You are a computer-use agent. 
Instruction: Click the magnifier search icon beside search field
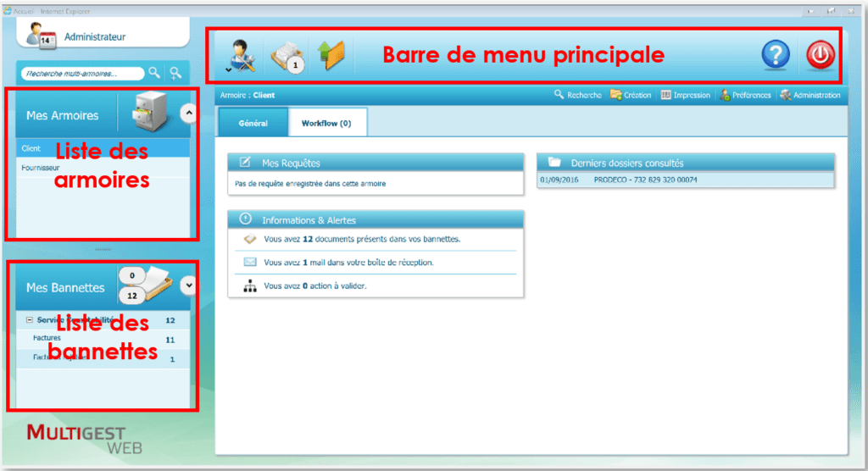pyautogui.click(x=154, y=74)
